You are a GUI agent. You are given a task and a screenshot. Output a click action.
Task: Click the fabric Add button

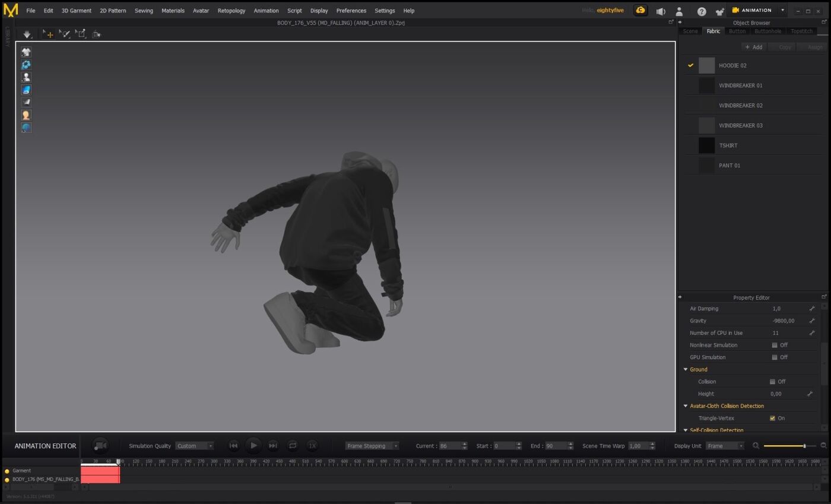click(754, 47)
